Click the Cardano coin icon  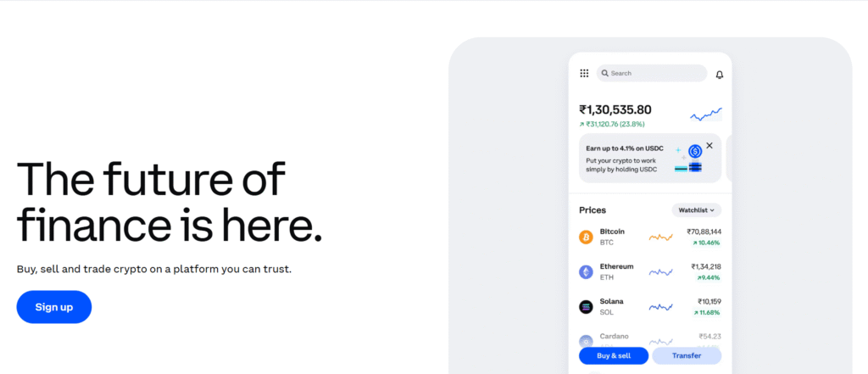coord(586,341)
